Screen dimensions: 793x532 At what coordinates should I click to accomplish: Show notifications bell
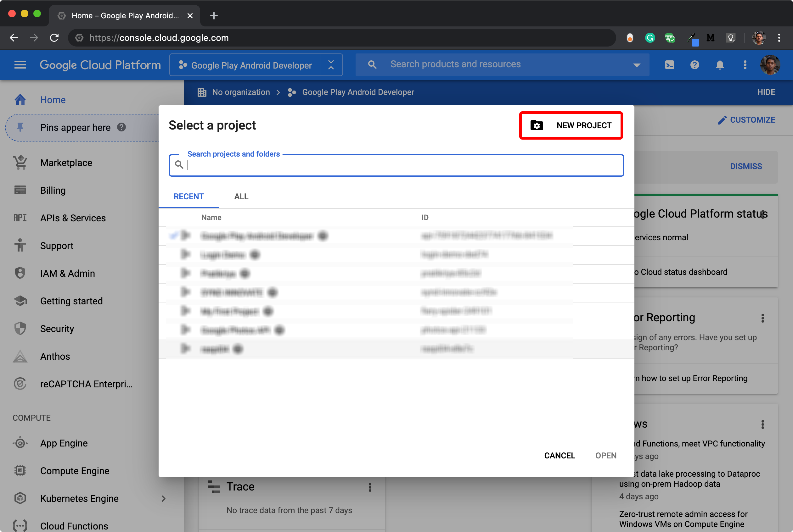[720, 64]
